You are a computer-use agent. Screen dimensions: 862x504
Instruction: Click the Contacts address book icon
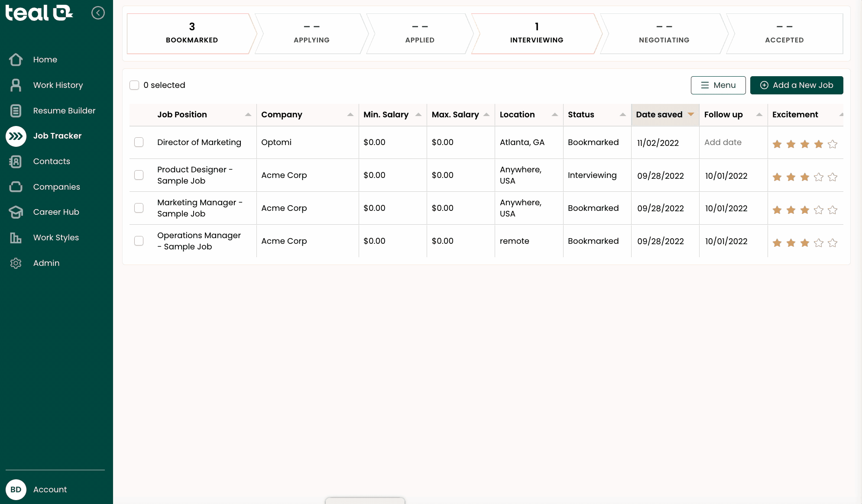[x=16, y=162]
